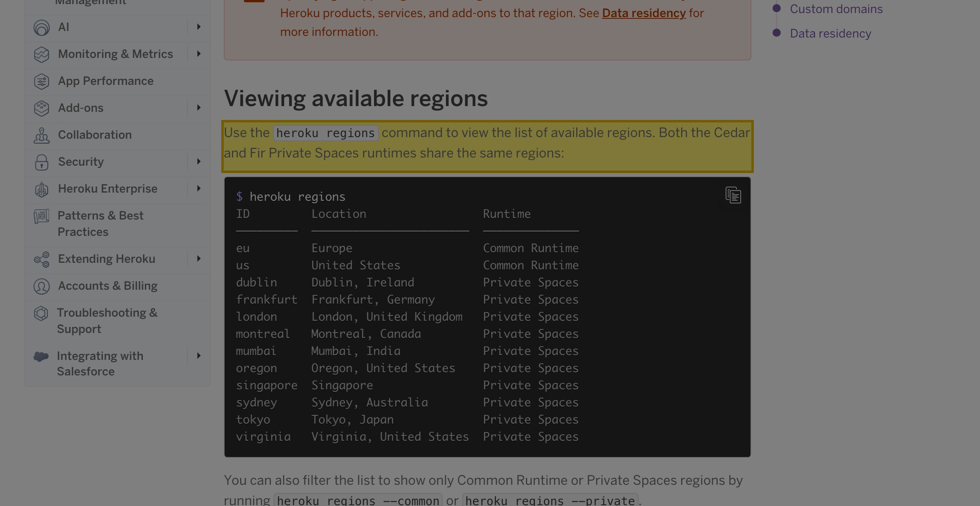
Task: Click the App Performance sliders icon
Action: (42, 81)
